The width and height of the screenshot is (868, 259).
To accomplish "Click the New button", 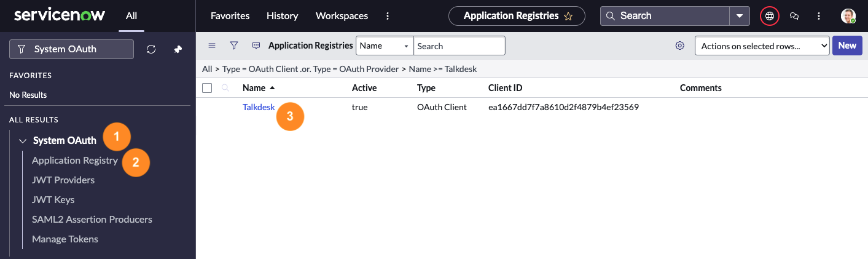I will click(847, 46).
